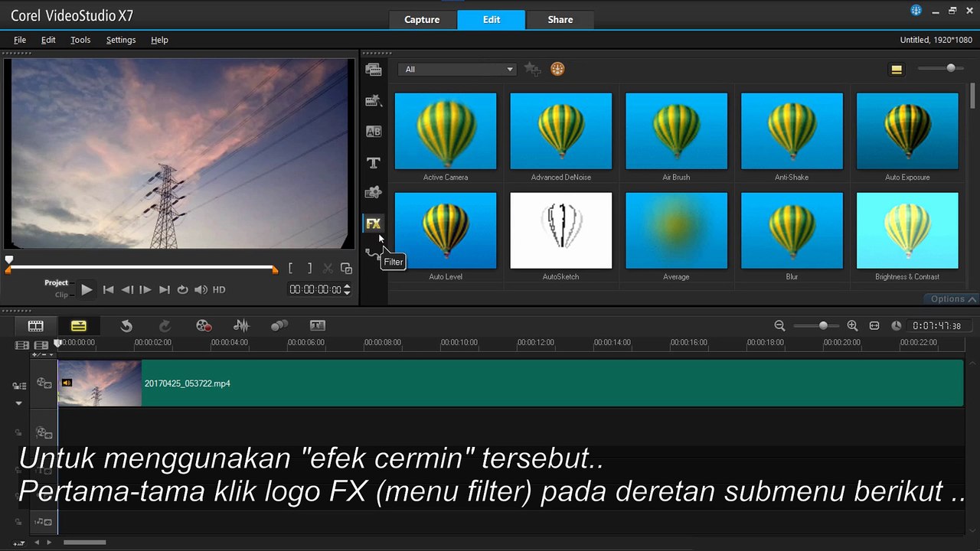Toggle HD preview mode
980x551 pixels.
click(219, 289)
